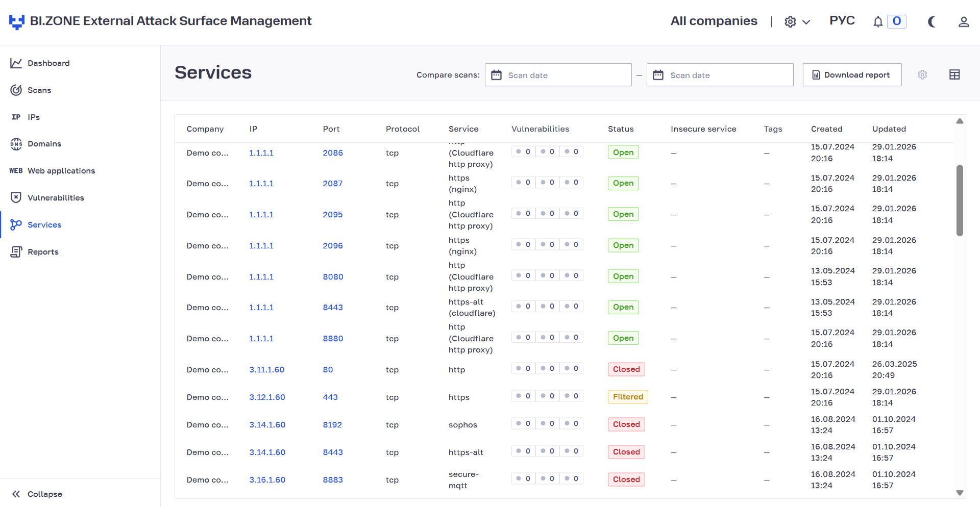Open port 2086 link

click(333, 153)
